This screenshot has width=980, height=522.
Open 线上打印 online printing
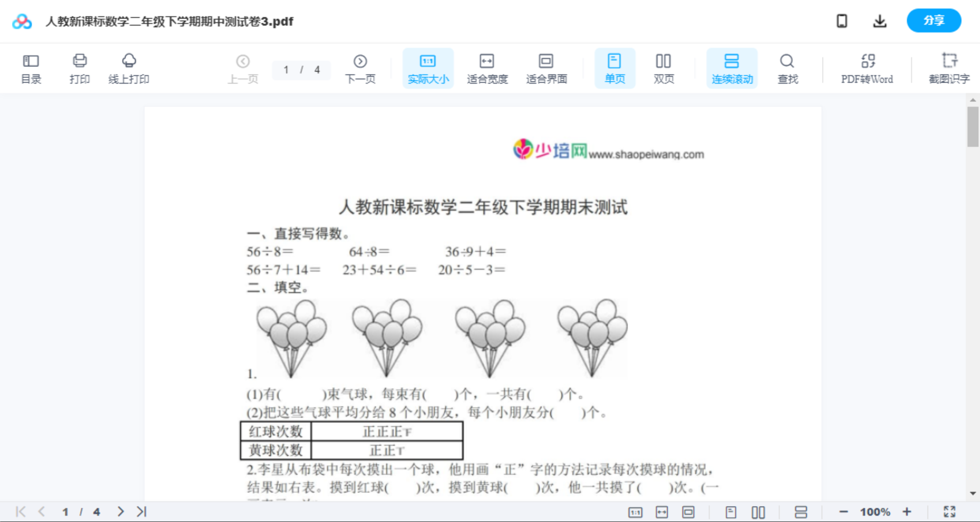[129, 68]
